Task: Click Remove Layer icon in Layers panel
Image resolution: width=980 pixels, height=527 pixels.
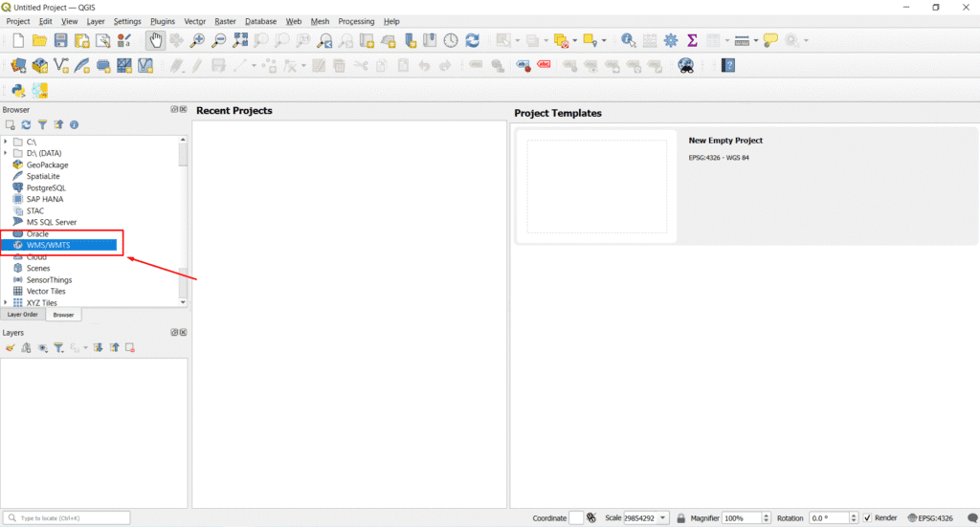Action: coord(130,348)
